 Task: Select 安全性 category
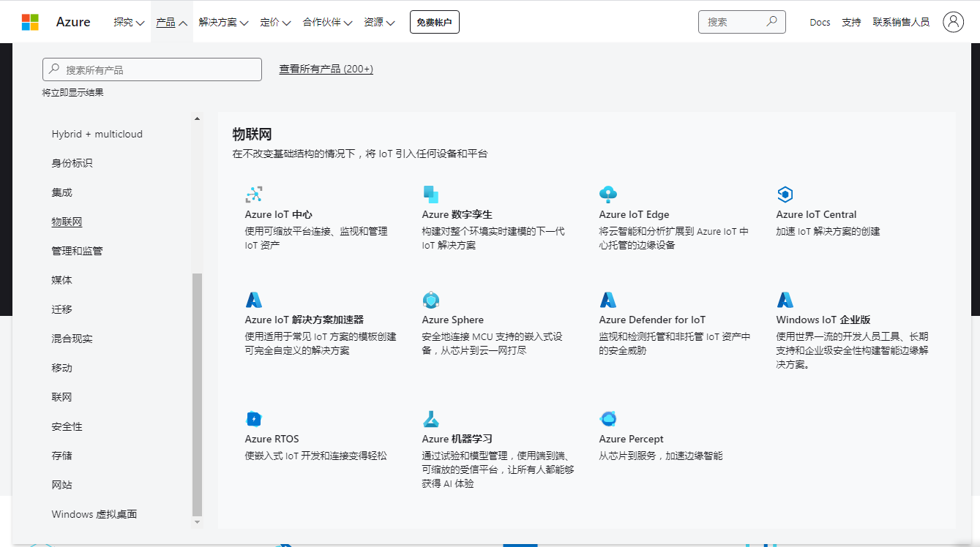click(67, 426)
